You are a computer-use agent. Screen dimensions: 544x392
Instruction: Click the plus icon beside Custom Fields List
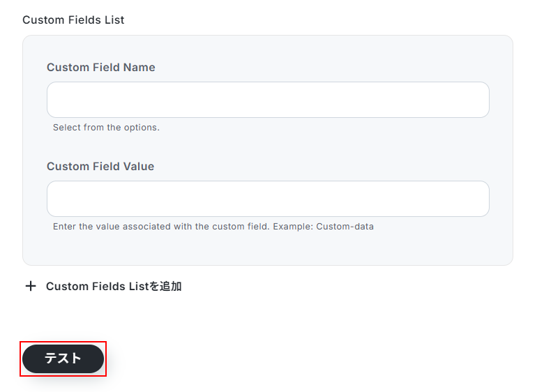[31, 286]
